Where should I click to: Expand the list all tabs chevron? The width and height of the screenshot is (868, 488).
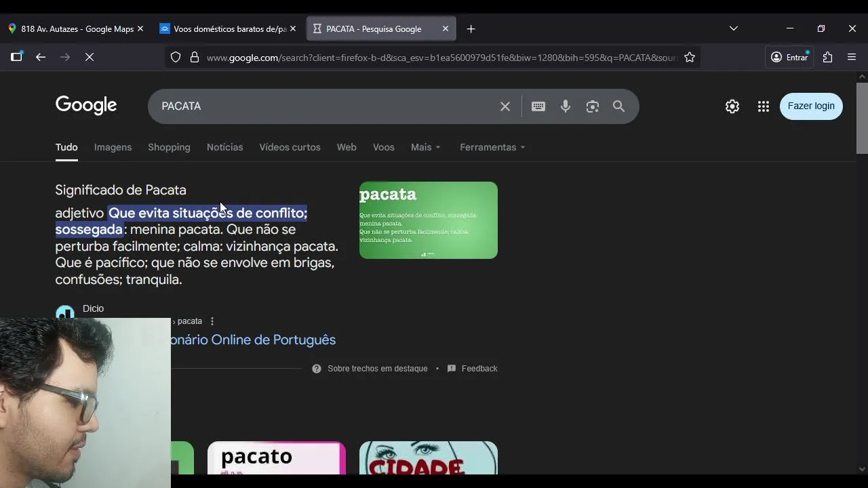(x=733, y=28)
